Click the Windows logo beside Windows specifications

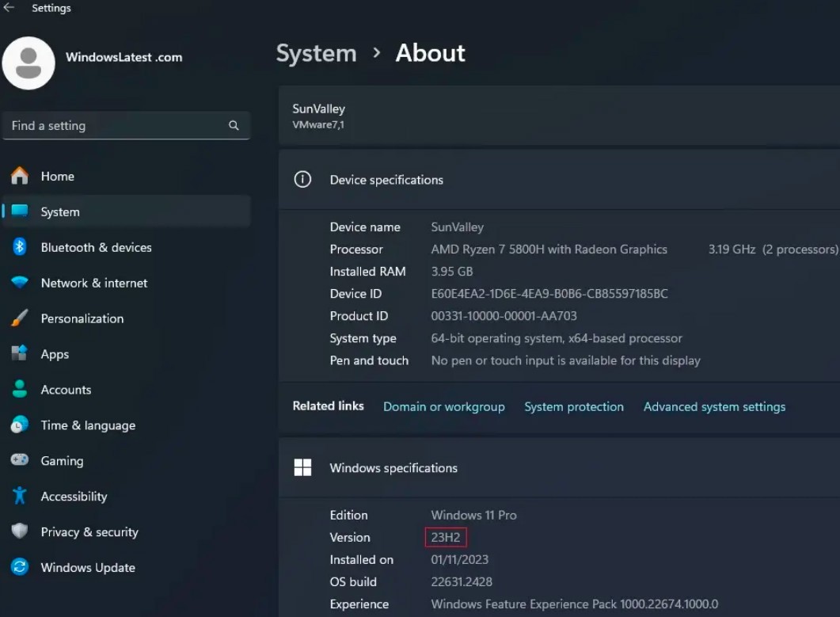point(302,467)
